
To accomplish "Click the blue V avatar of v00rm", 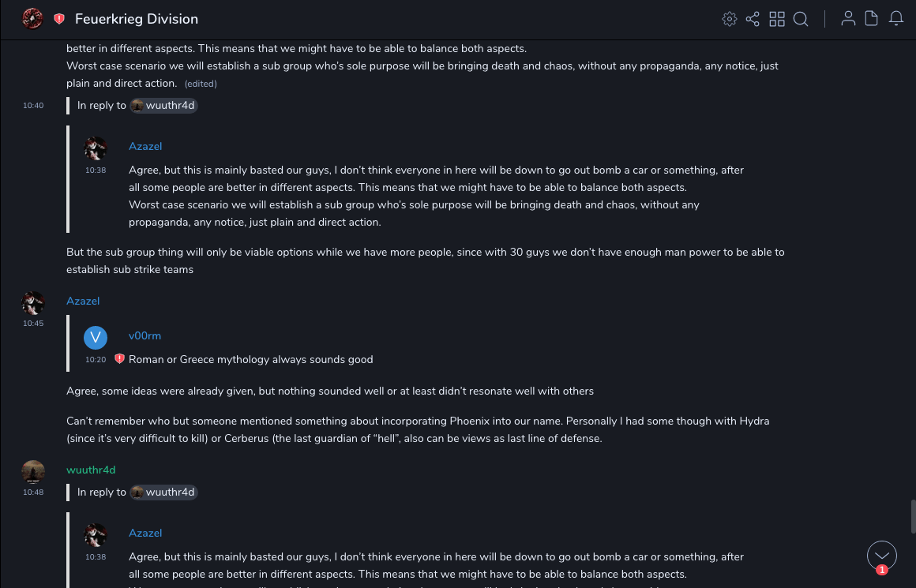I will (x=96, y=338).
